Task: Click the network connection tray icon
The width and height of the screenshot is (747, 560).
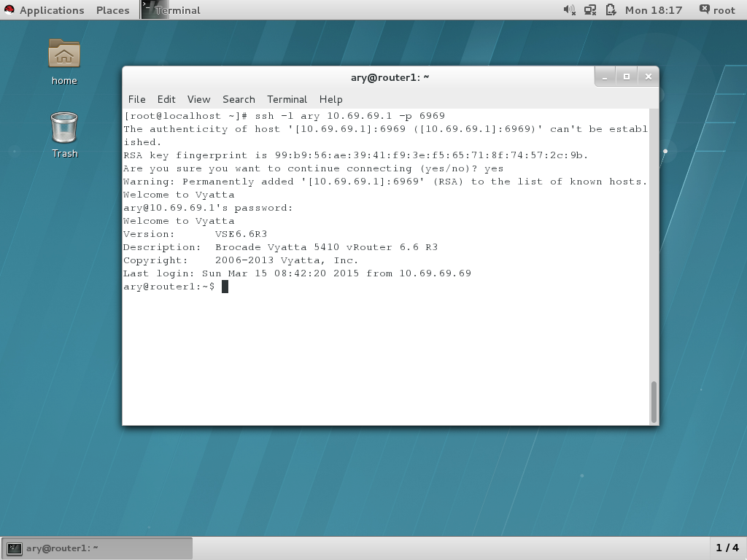Action: (x=590, y=10)
